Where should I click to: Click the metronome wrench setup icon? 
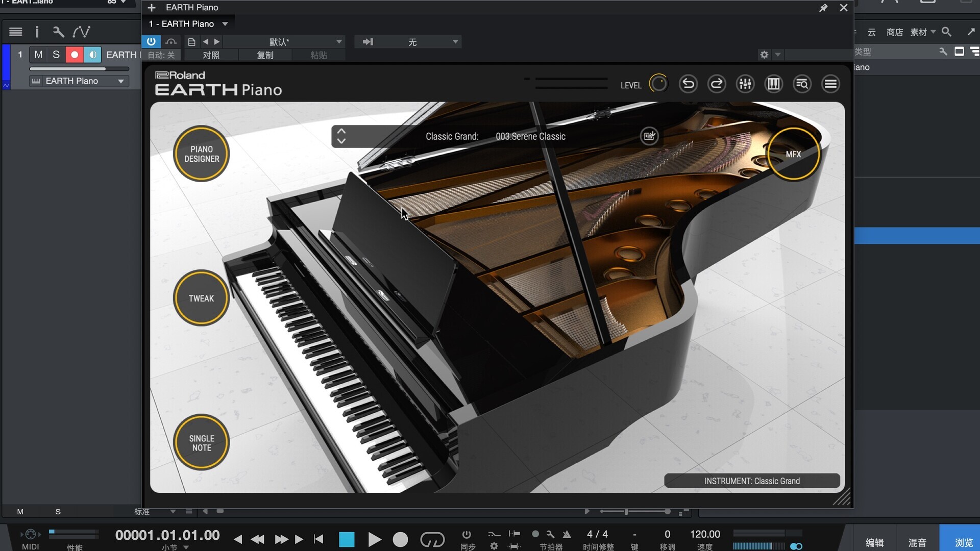[x=550, y=534]
